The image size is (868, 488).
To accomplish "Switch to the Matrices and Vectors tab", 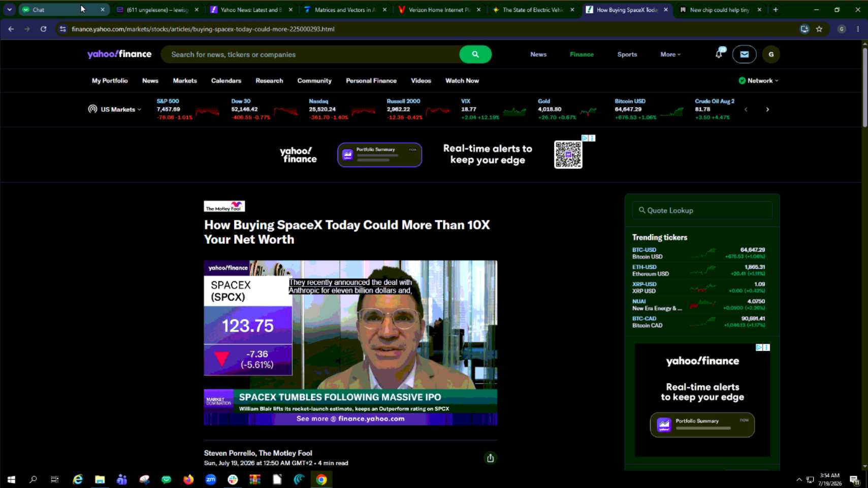I will click(x=345, y=10).
